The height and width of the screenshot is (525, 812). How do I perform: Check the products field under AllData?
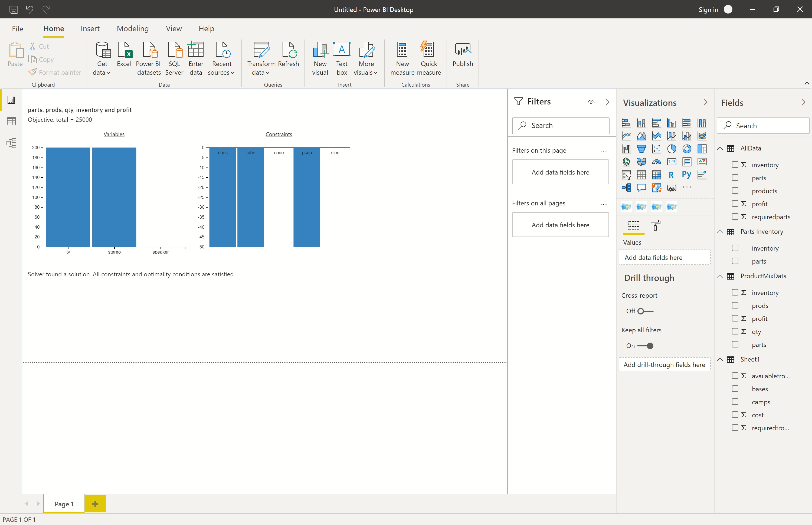point(735,191)
